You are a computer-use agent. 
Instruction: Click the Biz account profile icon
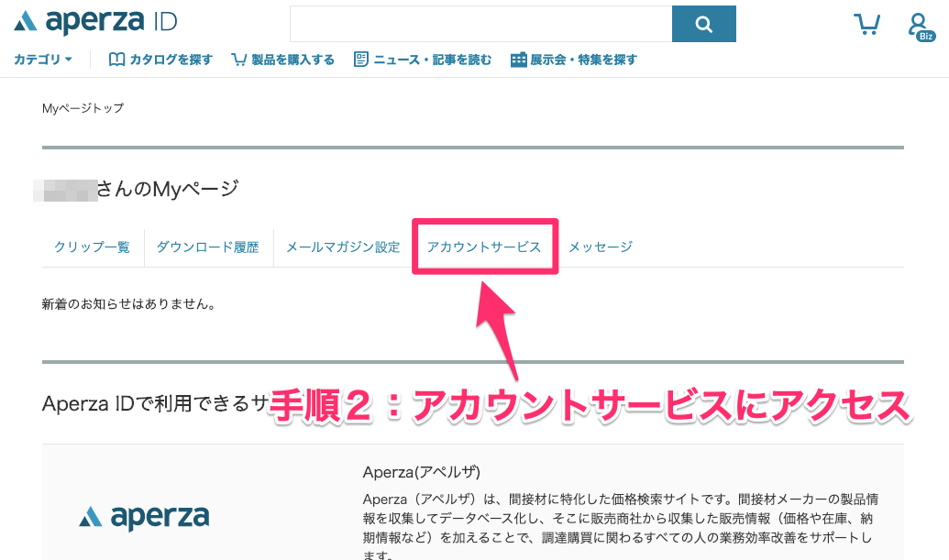point(920,25)
